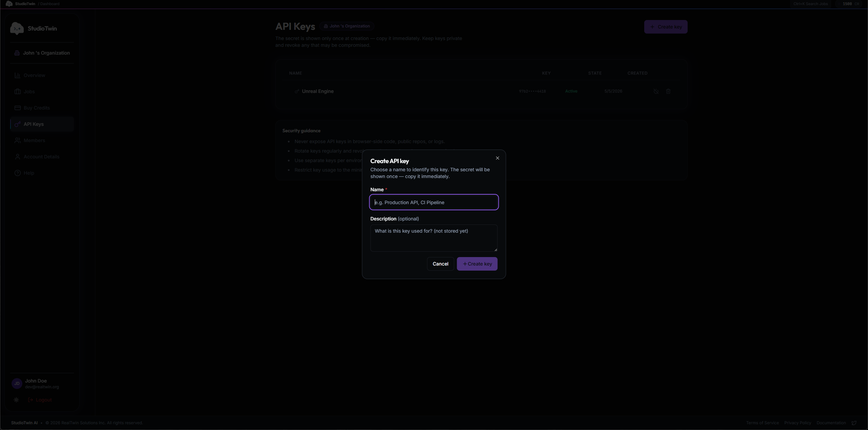868x430 pixels.
Task: Click the Unreal Engine key name
Action: tap(318, 91)
